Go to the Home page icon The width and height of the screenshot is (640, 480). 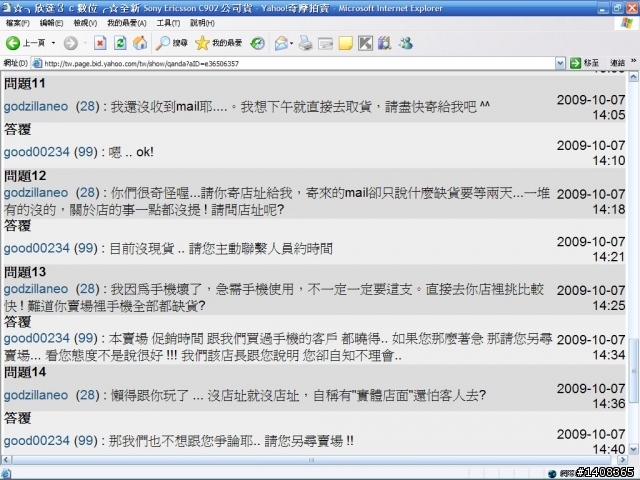140,43
